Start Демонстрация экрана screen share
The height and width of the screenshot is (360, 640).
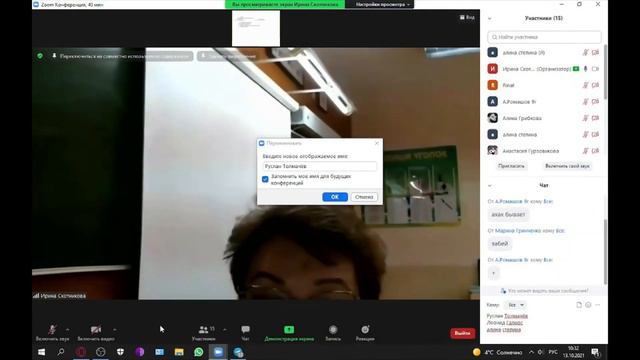[x=289, y=333]
